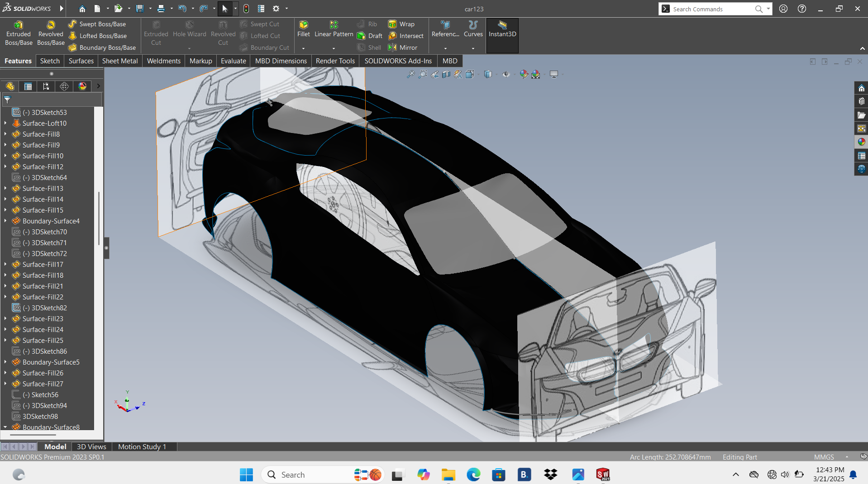The image size is (868, 484).
Task: Select the Extruded Boss/Base tool
Action: (x=18, y=32)
